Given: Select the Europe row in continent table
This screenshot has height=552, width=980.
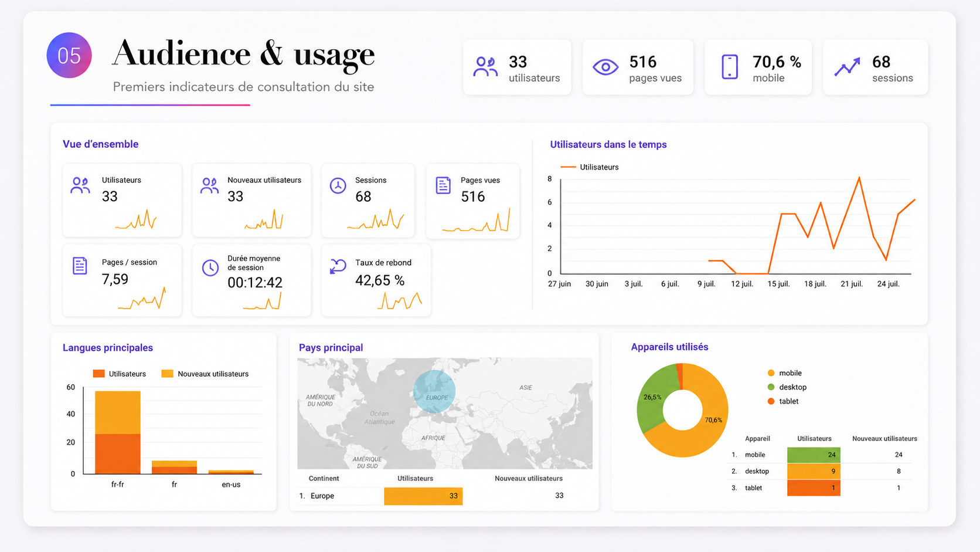Looking at the screenshot, I should 445,496.
